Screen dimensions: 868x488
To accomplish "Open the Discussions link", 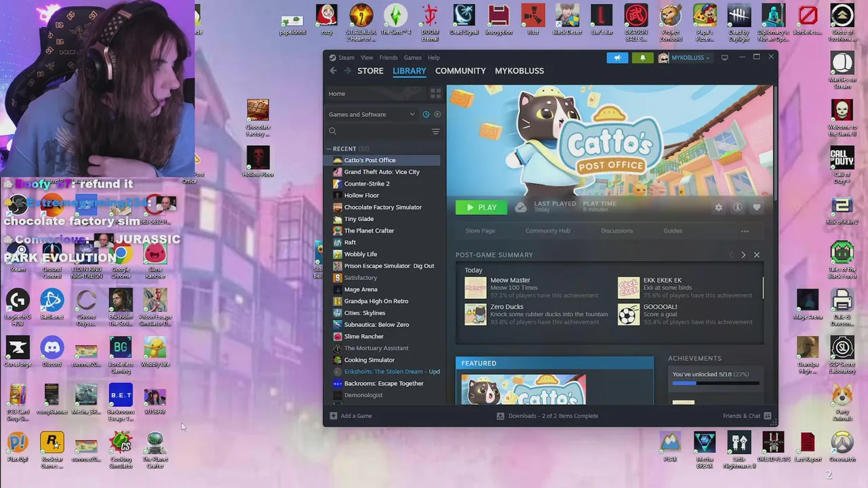I will click(x=616, y=231).
